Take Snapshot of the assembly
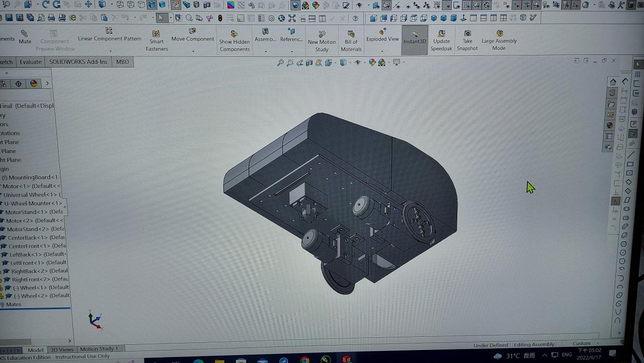 (x=467, y=40)
